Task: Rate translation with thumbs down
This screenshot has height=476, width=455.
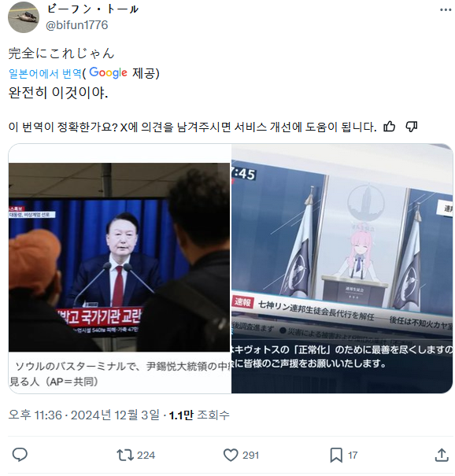Action: 411,127
